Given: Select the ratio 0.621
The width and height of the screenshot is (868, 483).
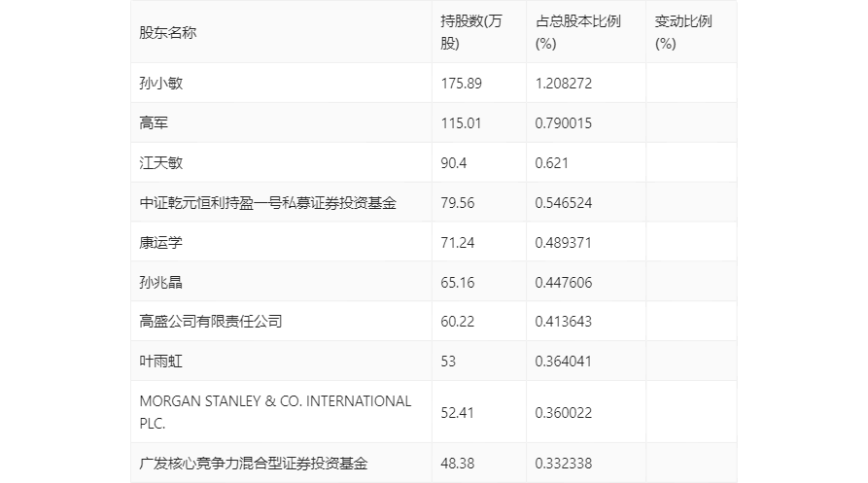Looking at the screenshot, I should pyautogui.click(x=551, y=163).
